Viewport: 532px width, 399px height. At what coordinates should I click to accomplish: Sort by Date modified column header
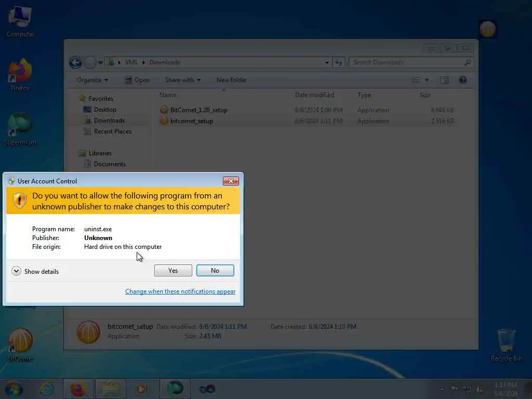[314, 95]
